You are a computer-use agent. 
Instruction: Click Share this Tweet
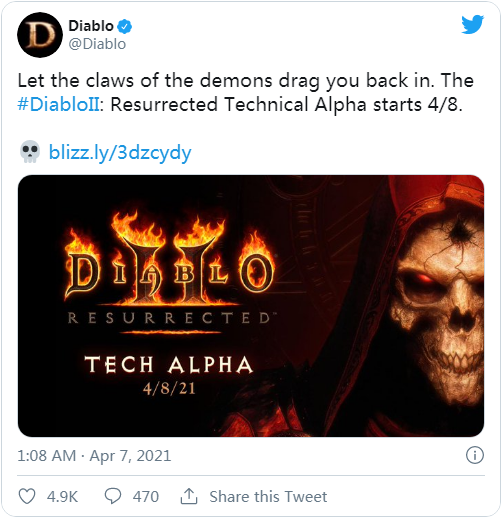point(268,496)
